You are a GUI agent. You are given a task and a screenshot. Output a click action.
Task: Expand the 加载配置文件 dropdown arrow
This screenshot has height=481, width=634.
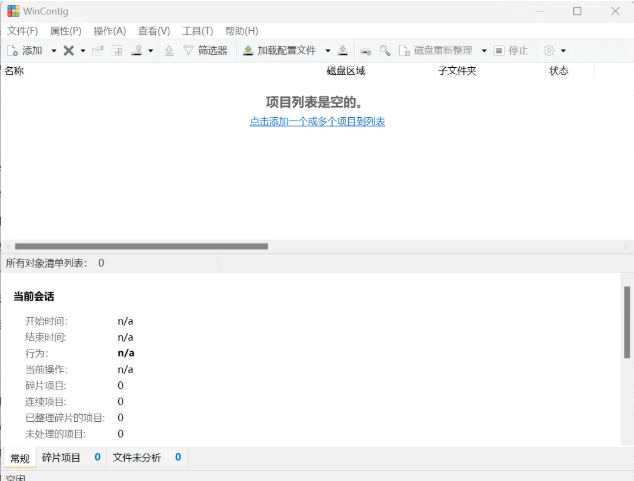(x=328, y=51)
